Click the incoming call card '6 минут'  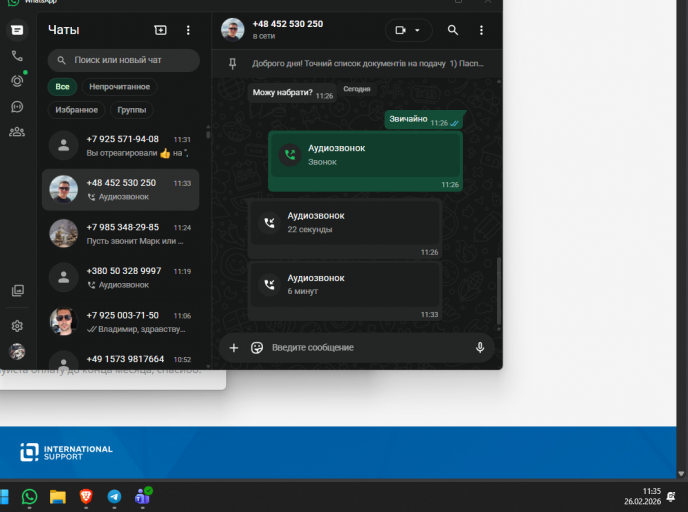point(344,290)
